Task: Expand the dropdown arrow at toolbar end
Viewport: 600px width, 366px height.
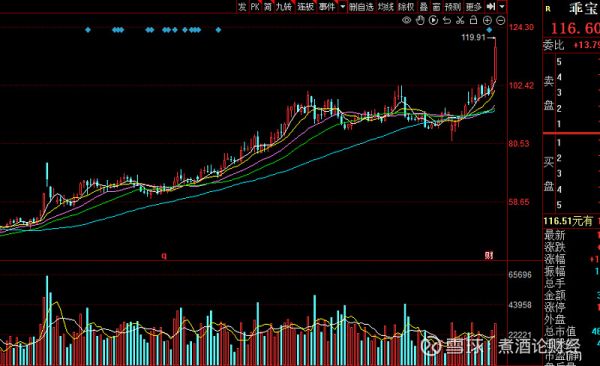Action: pos(502,7)
